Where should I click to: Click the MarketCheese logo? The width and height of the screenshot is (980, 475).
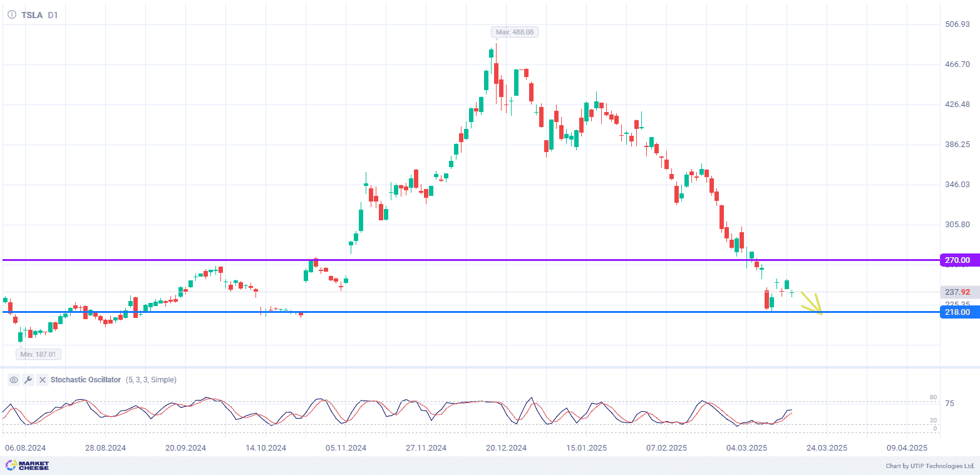pos(27,466)
